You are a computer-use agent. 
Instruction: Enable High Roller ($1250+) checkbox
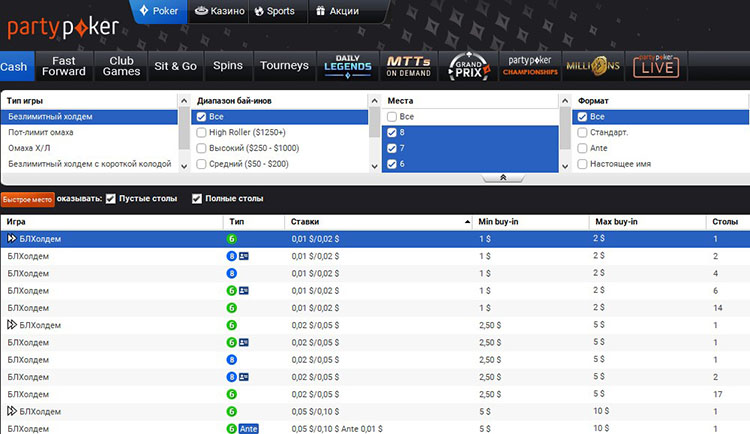[201, 133]
